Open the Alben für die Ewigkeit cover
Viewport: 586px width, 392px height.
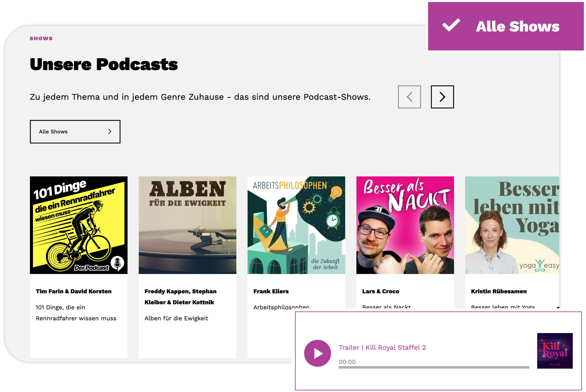[x=187, y=225]
